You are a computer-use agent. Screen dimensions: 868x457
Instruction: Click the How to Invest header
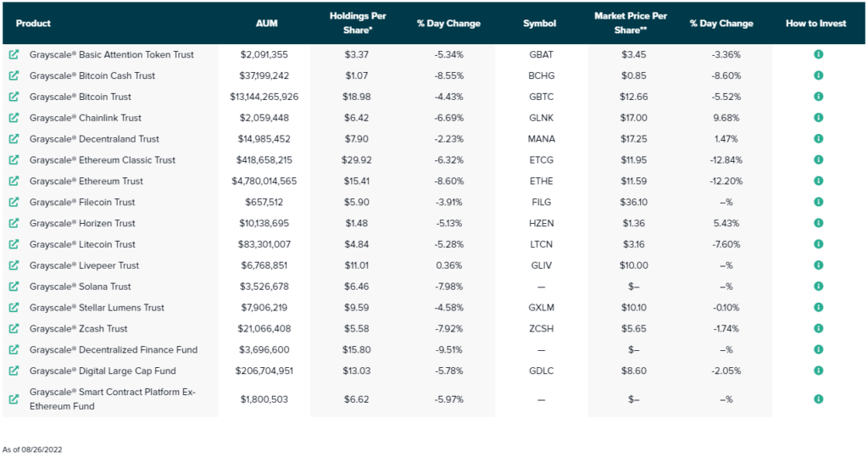coord(815,24)
